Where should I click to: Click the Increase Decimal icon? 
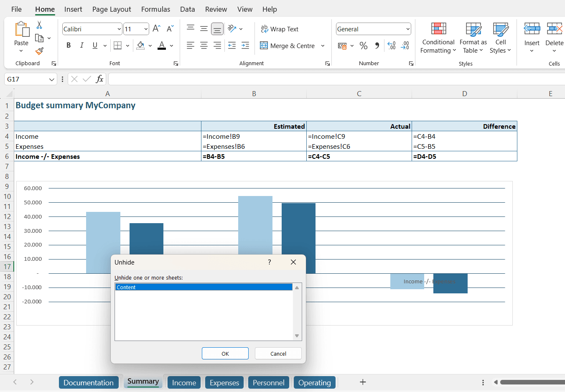392,46
